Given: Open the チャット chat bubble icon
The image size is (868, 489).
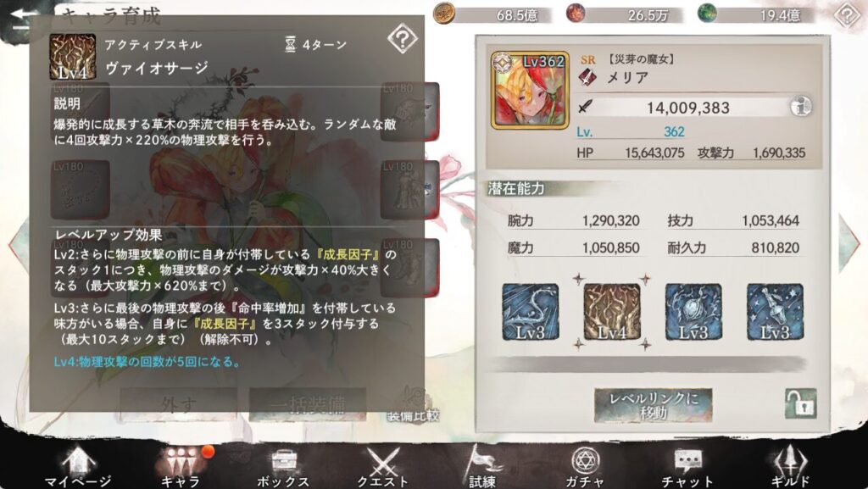Looking at the screenshot, I should (x=687, y=466).
